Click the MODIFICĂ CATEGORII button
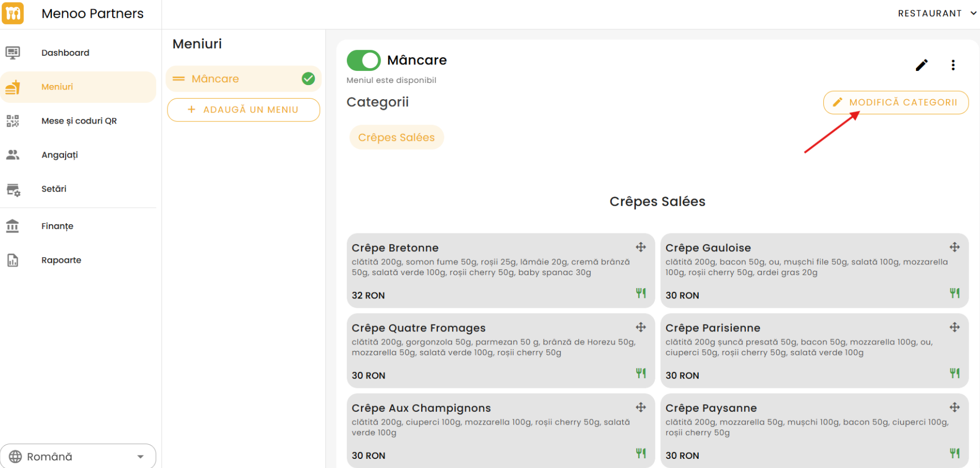The height and width of the screenshot is (468, 980). pyautogui.click(x=895, y=102)
